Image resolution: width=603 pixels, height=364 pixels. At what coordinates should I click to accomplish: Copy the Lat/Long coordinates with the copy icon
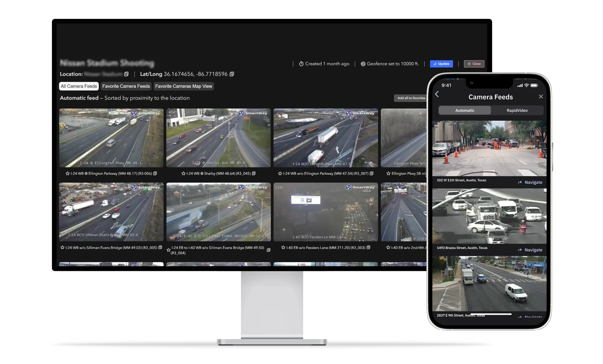(x=232, y=74)
